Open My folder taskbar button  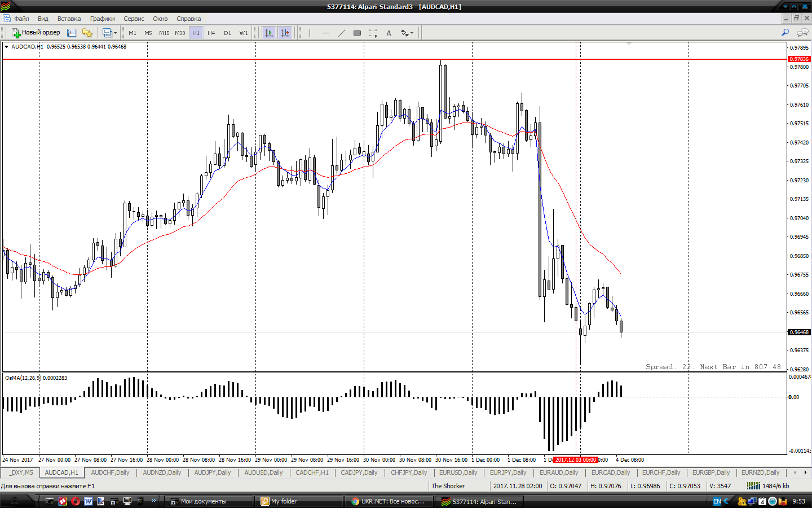(299, 501)
